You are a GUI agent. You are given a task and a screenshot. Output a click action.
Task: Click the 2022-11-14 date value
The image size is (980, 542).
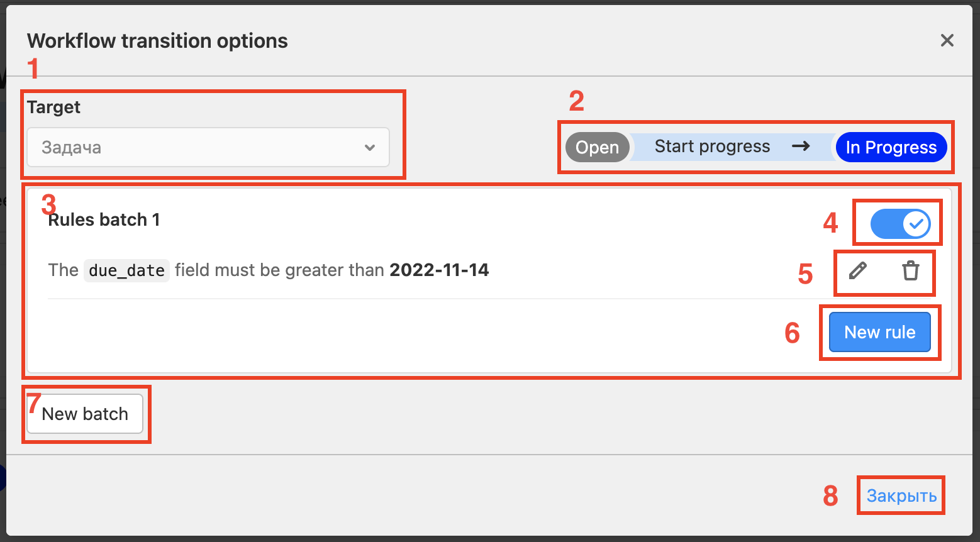click(x=439, y=270)
